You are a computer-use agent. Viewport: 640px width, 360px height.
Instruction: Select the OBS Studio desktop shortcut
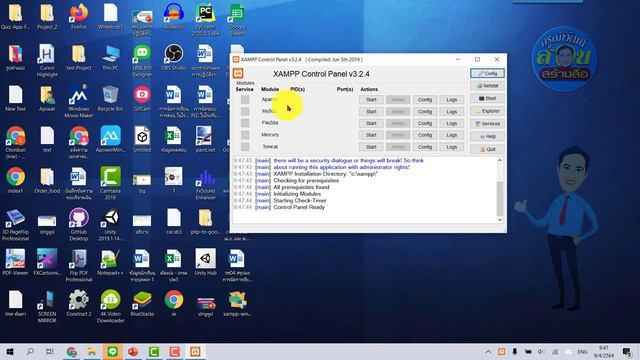(174, 58)
